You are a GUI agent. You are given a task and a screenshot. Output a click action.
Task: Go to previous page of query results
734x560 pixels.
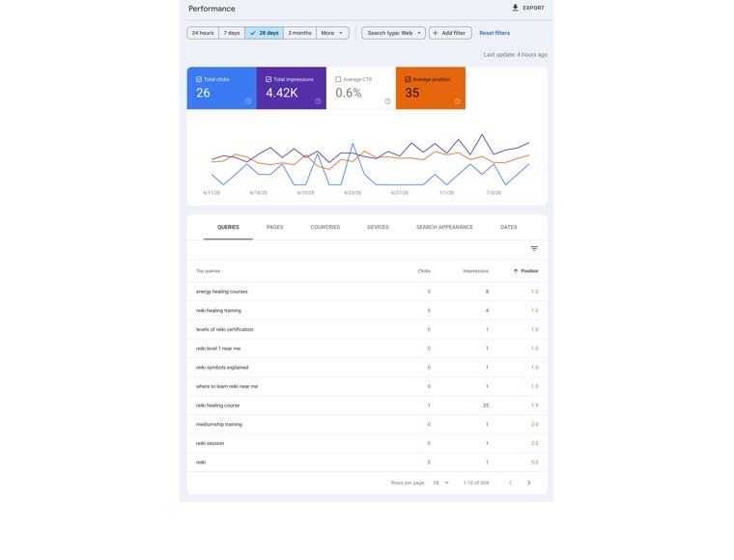click(510, 483)
